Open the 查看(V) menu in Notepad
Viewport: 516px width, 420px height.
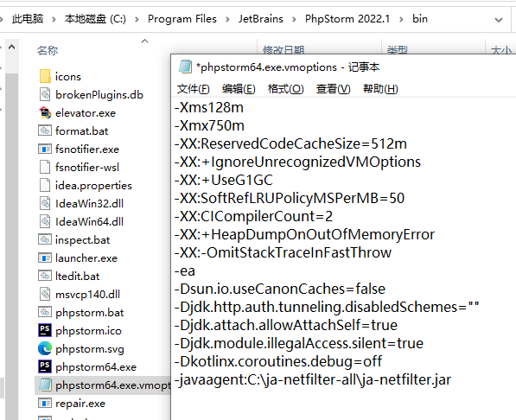click(333, 89)
